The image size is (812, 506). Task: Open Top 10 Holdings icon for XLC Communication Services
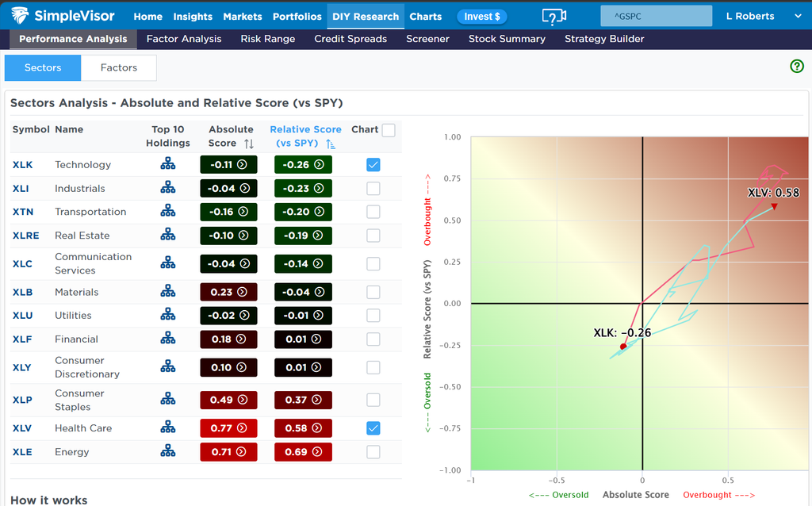pyautogui.click(x=168, y=263)
